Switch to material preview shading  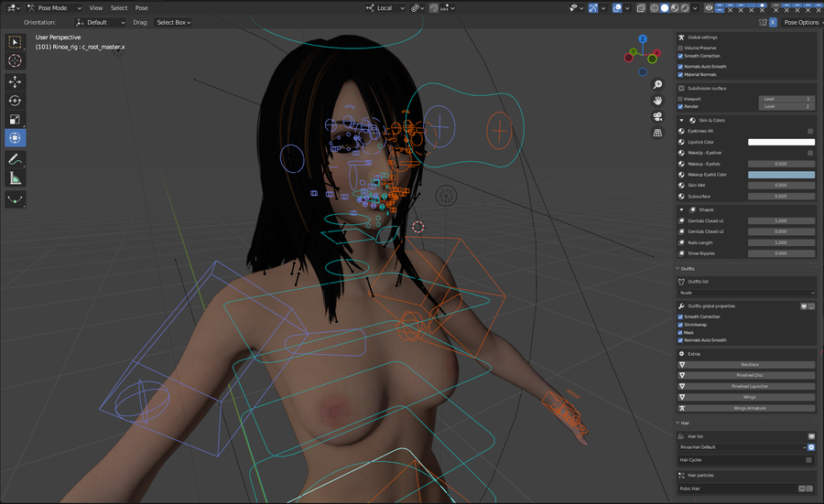click(675, 8)
